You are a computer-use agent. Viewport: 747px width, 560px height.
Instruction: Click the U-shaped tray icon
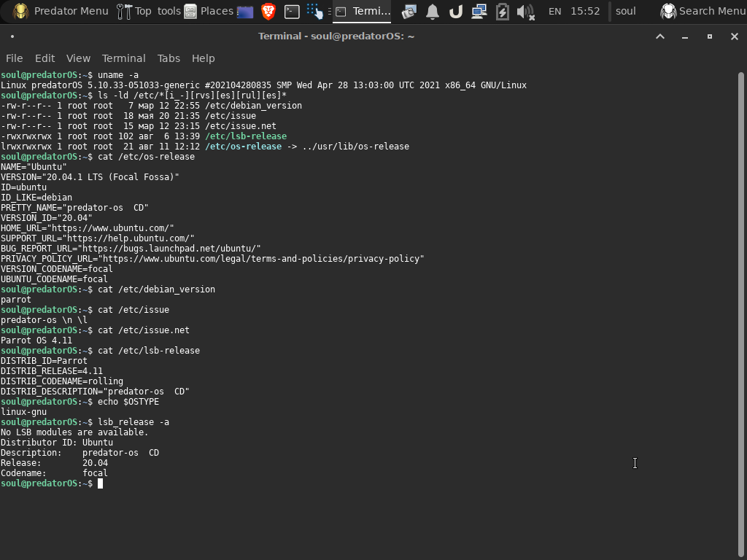(456, 12)
